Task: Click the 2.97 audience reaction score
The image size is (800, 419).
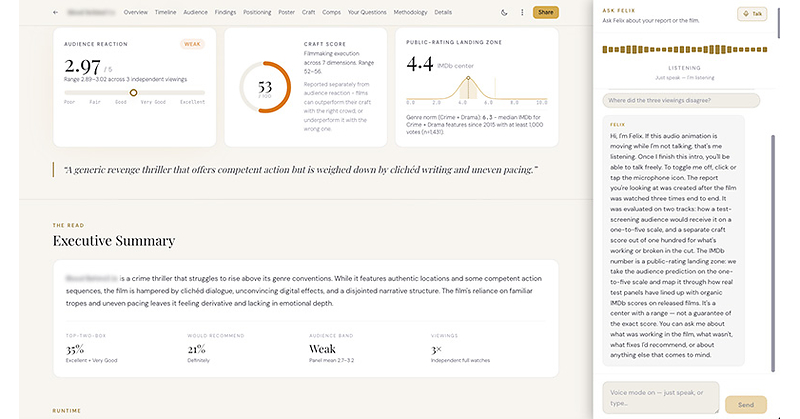Action: coord(82,66)
